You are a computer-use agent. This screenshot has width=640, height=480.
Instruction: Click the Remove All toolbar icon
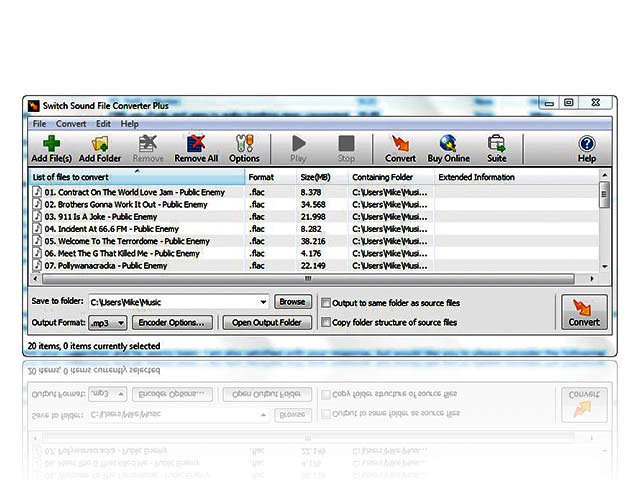click(x=196, y=148)
